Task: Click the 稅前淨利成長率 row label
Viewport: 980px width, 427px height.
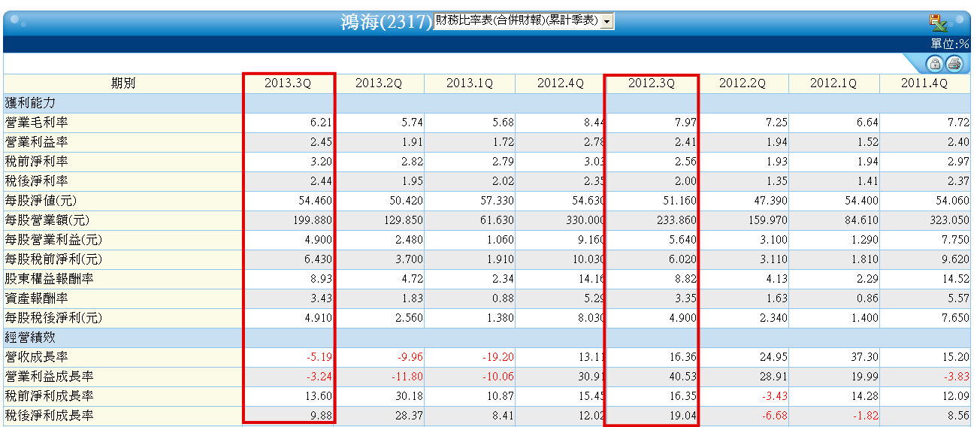Action: pyautogui.click(x=50, y=395)
